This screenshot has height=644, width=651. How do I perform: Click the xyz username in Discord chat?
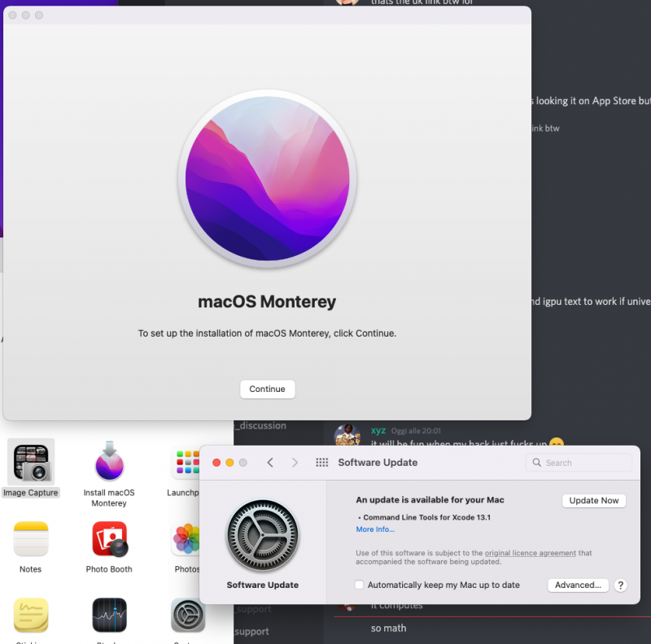click(378, 430)
